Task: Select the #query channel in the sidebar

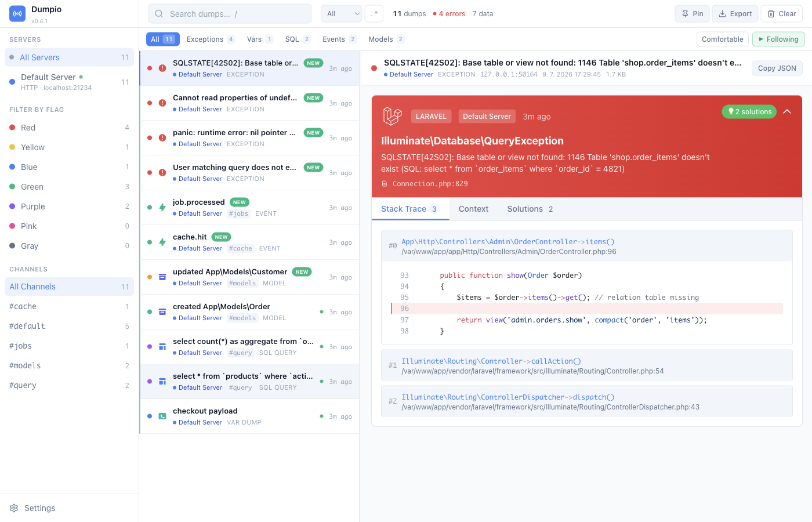Action: (x=69, y=385)
